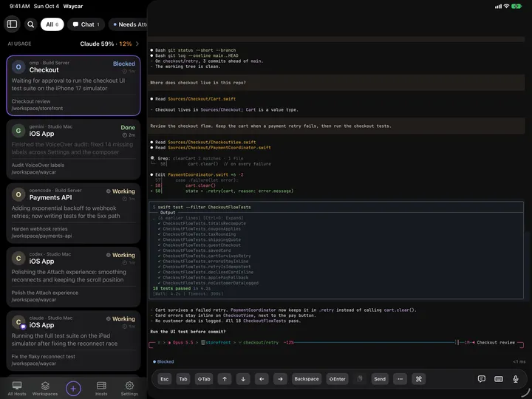Click the Blocked status on Checkout card
This screenshot has width=532, height=399.
[124, 64]
